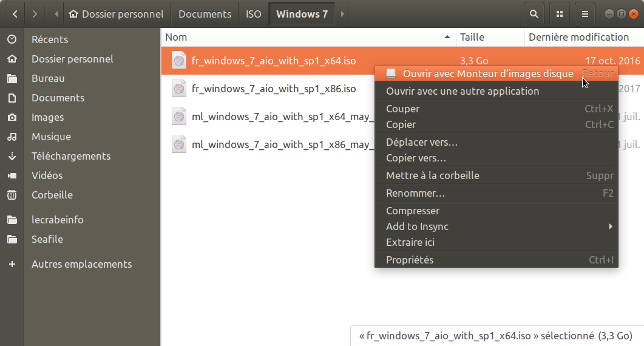Choose Ouvrir avec une autre application
644x346 pixels.
pos(496,91)
